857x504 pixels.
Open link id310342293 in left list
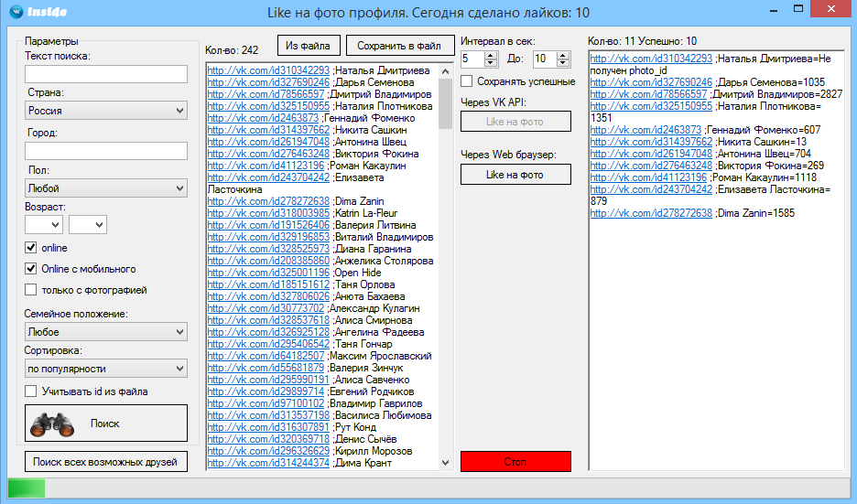point(268,70)
